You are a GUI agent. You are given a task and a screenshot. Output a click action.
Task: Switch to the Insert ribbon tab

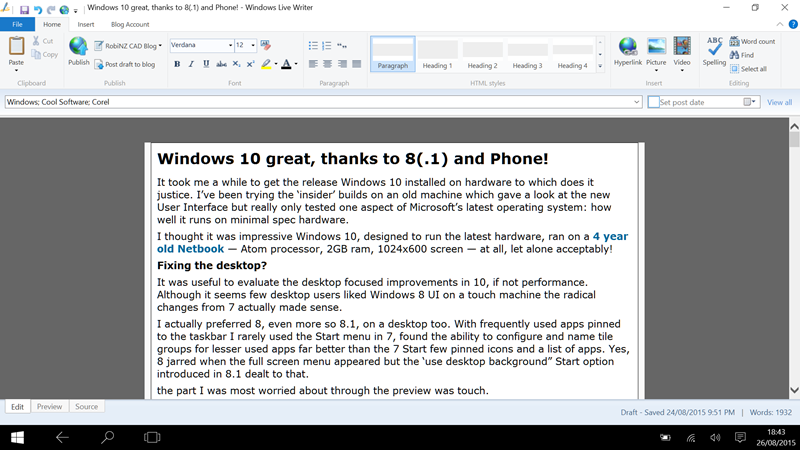86,24
